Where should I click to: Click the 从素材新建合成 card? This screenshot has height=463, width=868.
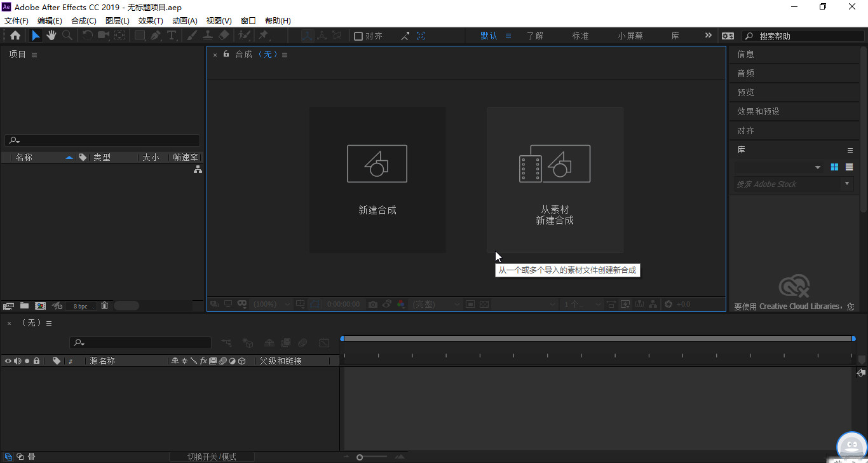[555, 180]
